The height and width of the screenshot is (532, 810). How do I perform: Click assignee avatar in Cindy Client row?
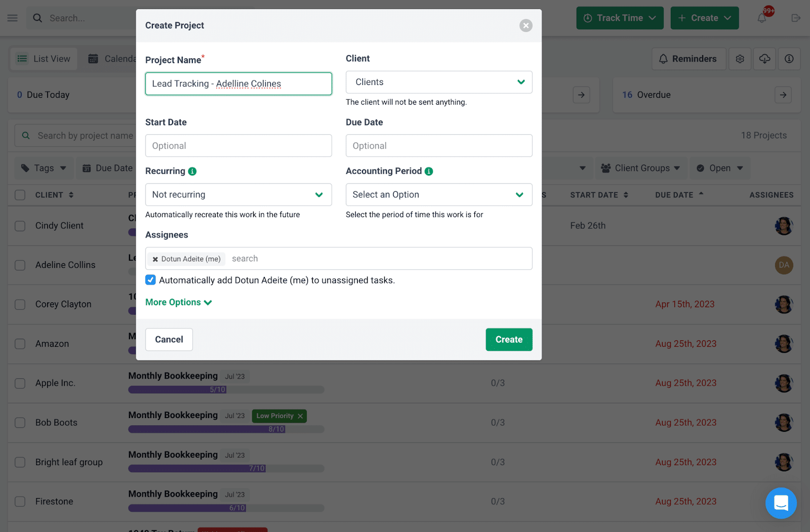pos(784,226)
